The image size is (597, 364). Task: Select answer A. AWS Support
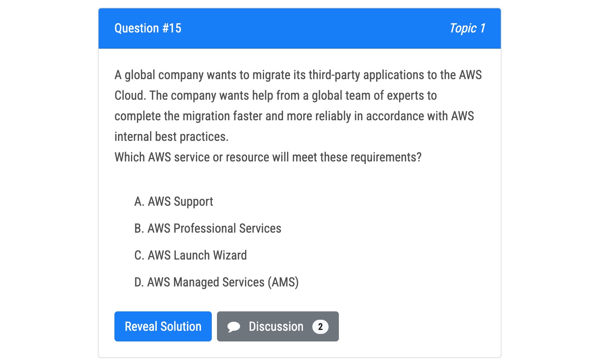point(173,202)
